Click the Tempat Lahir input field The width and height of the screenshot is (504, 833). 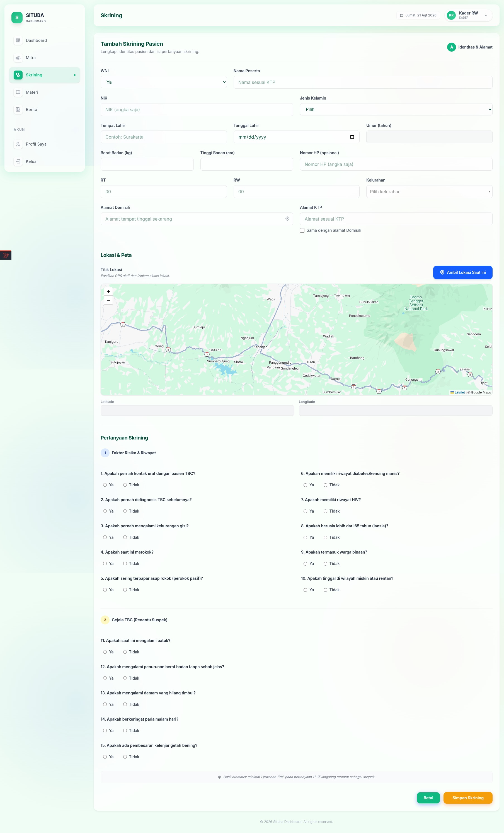pyautogui.click(x=164, y=137)
